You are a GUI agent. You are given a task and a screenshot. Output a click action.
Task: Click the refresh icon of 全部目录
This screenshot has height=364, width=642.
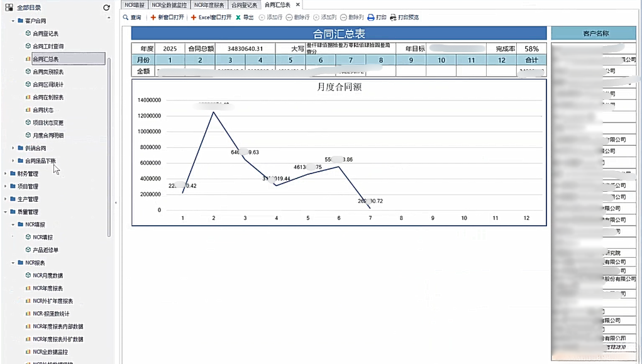tap(106, 8)
